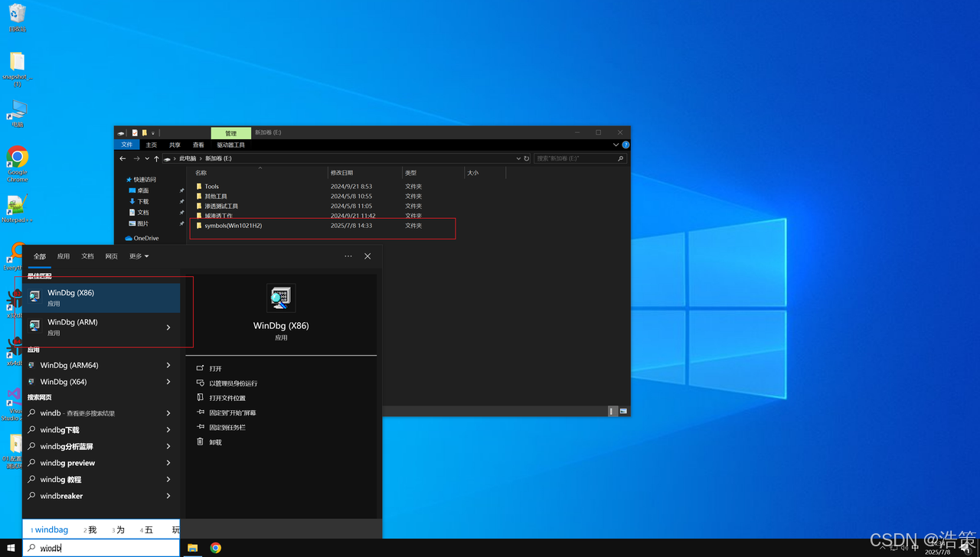
Task: Select the Tools folder in Explorer
Action: pyautogui.click(x=211, y=186)
